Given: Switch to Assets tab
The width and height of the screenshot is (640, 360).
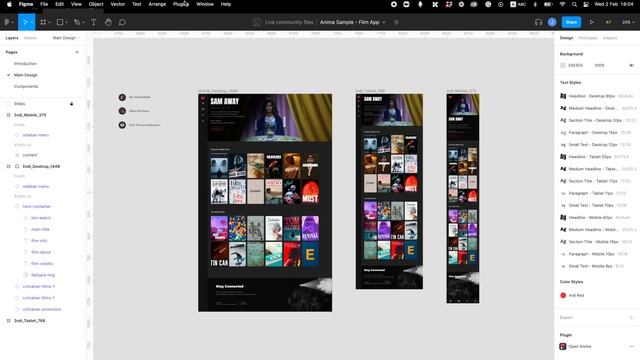Looking at the screenshot, I should point(30,38).
